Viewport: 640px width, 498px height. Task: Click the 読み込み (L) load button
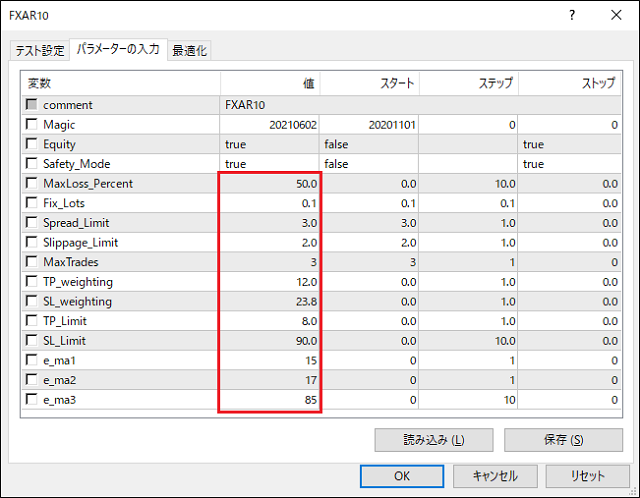click(x=434, y=440)
